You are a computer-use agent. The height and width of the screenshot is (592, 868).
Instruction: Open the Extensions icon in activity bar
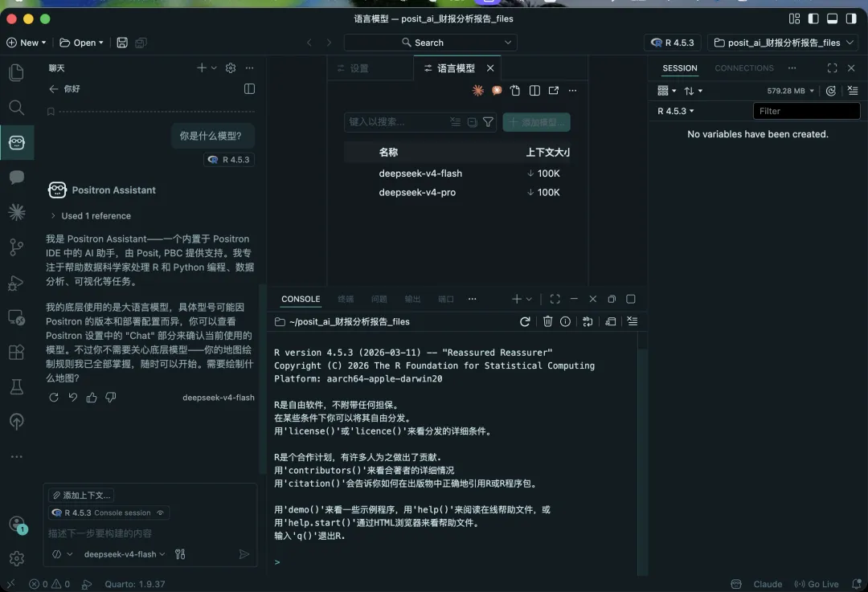[x=17, y=353]
